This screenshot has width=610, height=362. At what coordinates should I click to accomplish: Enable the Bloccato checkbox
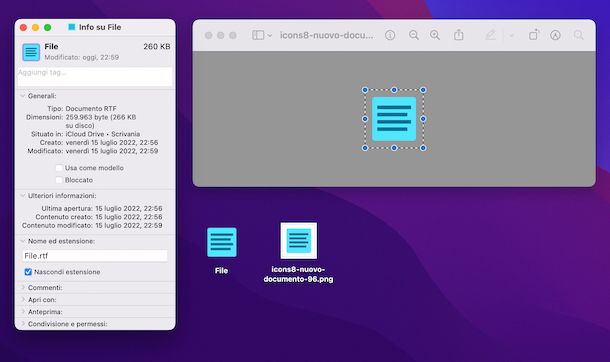59,180
